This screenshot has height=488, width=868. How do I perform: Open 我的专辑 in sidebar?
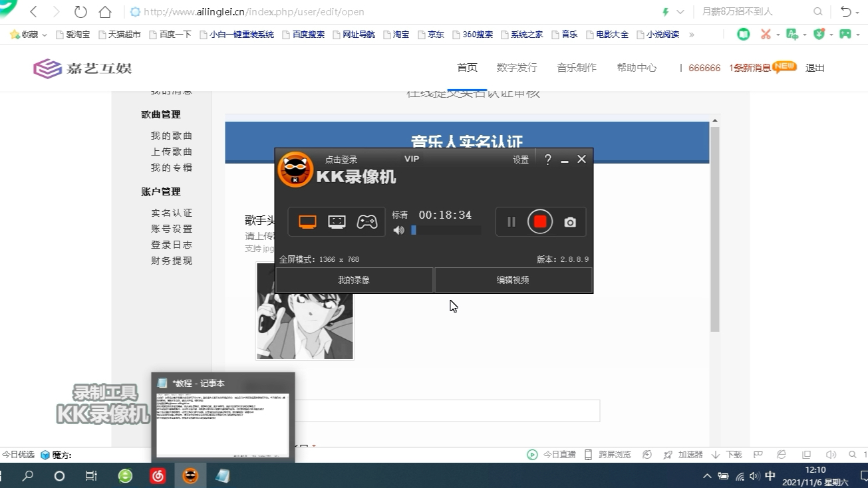pyautogui.click(x=172, y=168)
